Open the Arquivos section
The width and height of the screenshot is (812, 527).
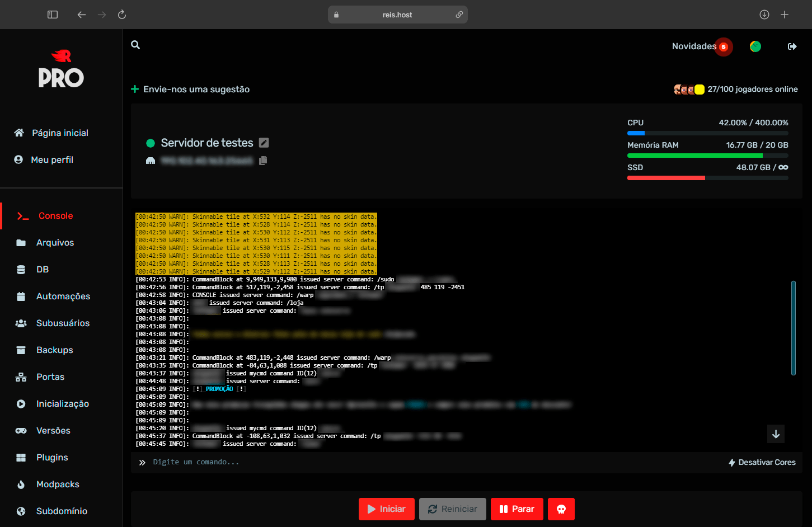click(55, 243)
